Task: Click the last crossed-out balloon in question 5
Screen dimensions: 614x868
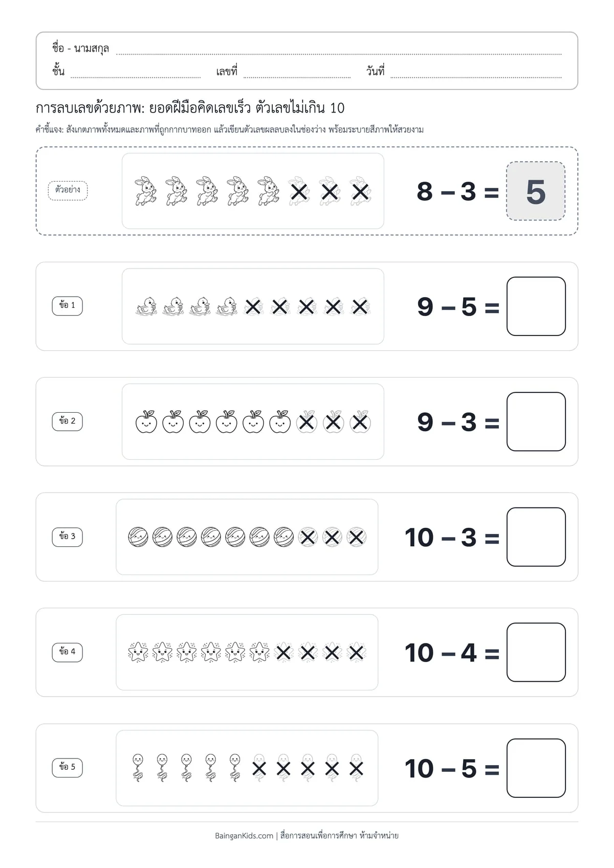Action: (x=356, y=768)
